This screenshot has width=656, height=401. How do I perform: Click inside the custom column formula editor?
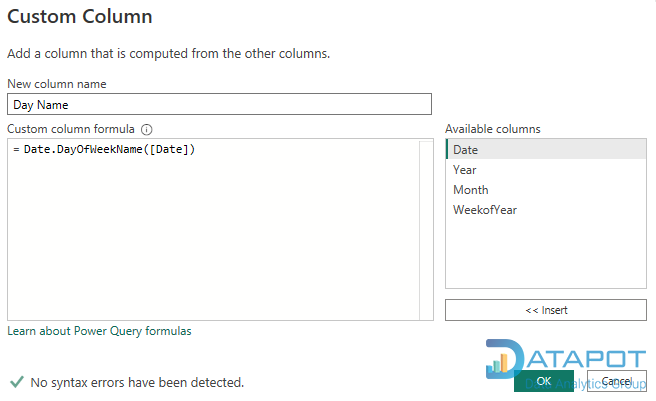212,230
